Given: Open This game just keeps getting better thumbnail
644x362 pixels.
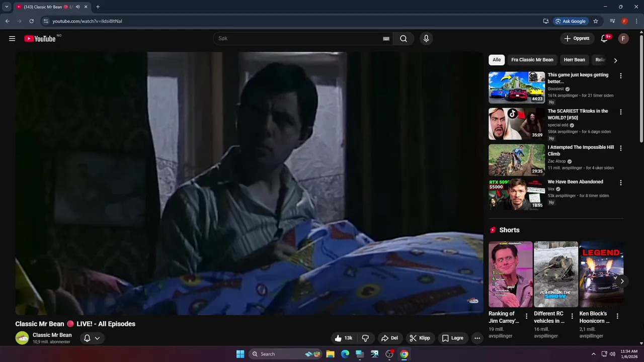Looking at the screenshot, I should [517, 87].
